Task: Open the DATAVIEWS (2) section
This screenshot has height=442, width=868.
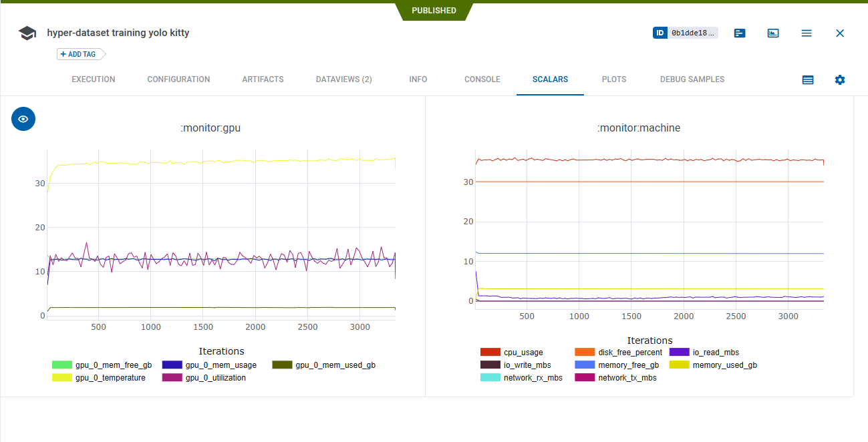Action: [x=343, y=79]
